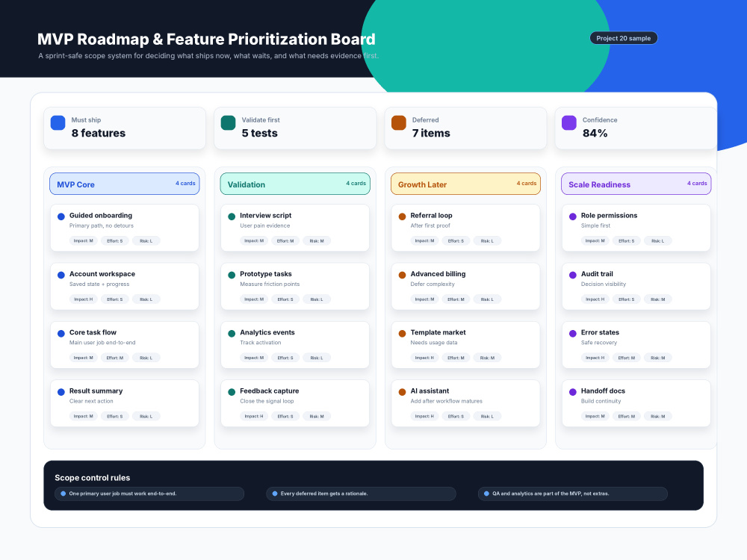Open the Core task flow card title
The height and width of the screenshot is (560, 747).
(93, 332)
